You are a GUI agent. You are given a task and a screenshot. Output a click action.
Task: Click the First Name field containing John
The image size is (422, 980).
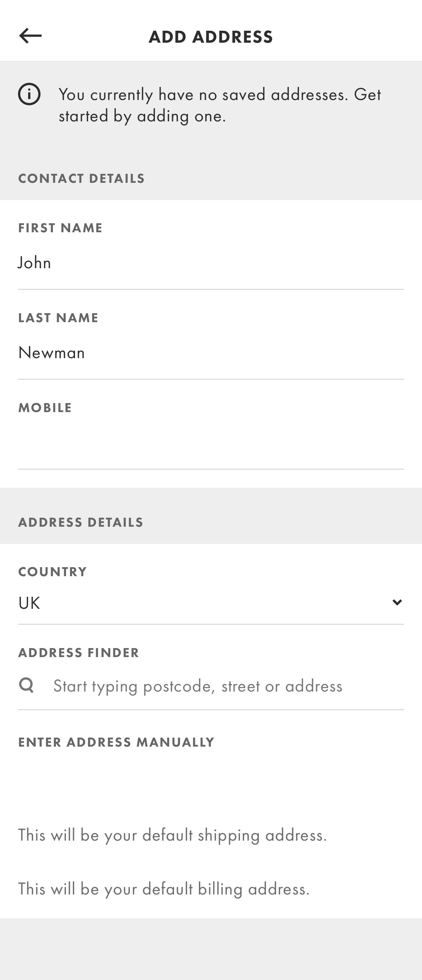pos(210,262)
